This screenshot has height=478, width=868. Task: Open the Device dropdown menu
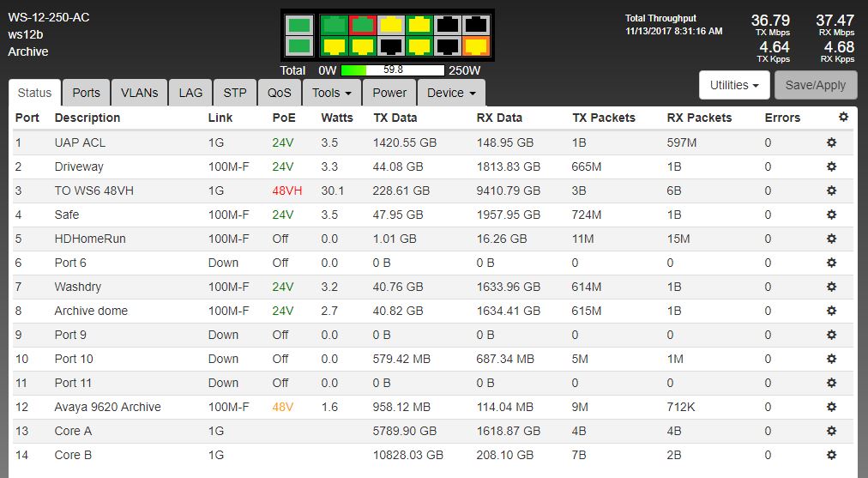point(451,93)
